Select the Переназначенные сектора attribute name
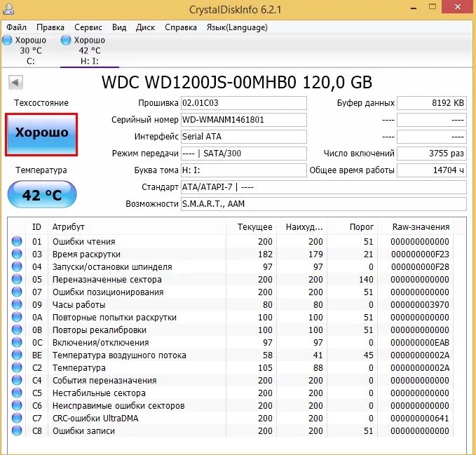This screenshot has width=476, height=455. pos(107,280)
